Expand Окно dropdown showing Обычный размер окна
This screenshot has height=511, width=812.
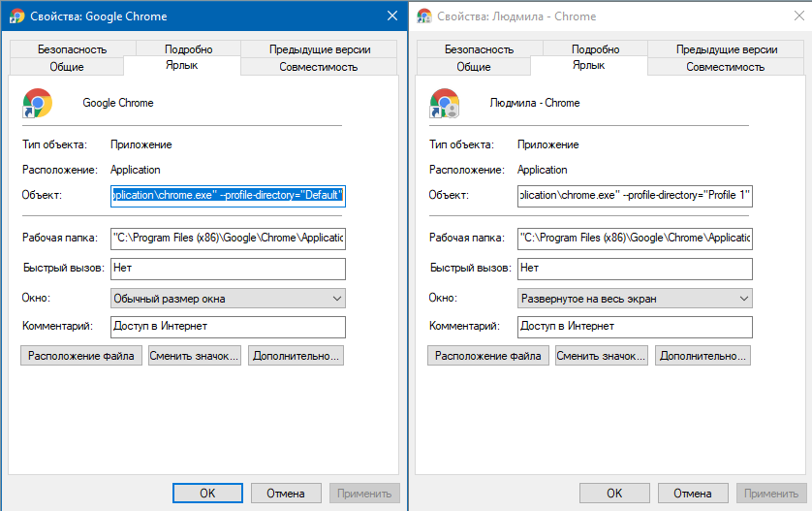(x=228, y=299)
